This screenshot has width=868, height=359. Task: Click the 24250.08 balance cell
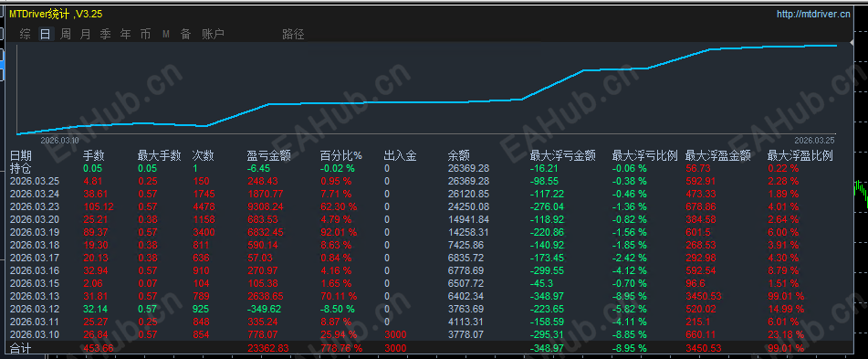pyautogui.click(x=468, y=206)
